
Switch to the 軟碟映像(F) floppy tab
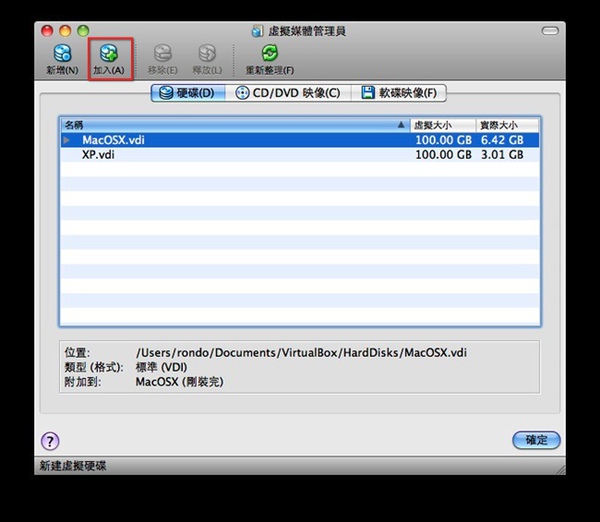tap(399, 93)
